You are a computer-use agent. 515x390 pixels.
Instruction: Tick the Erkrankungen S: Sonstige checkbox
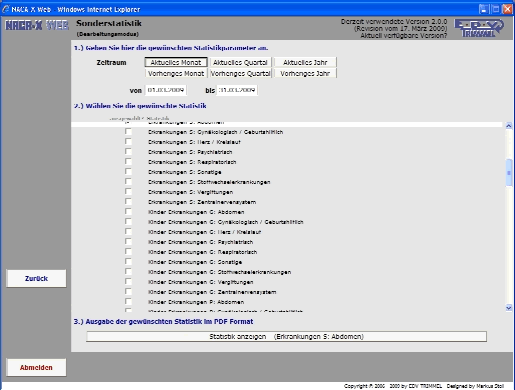[x=128, y=172]
